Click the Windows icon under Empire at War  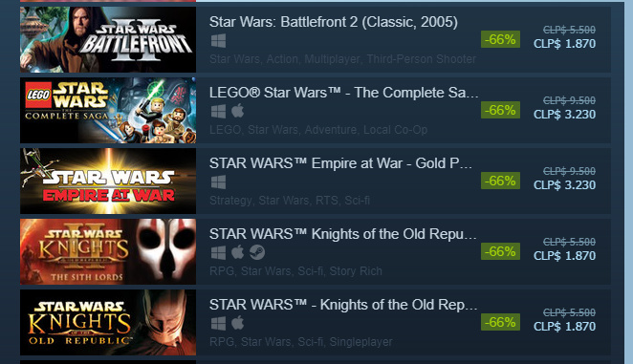[x=218, y=182]
